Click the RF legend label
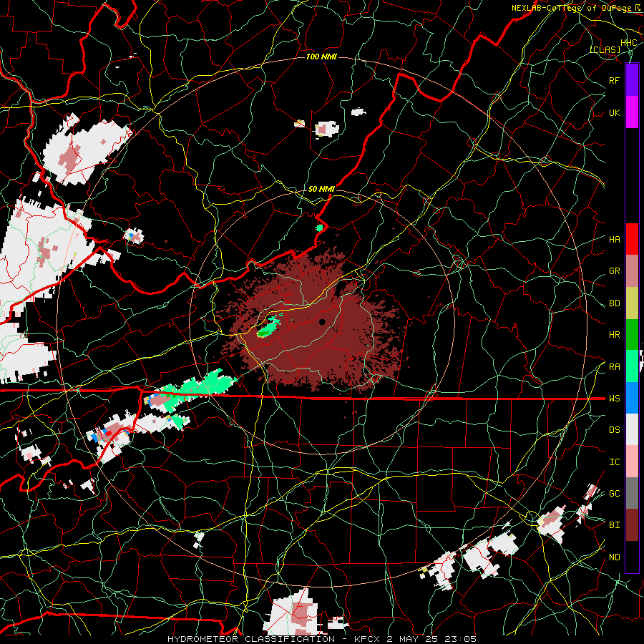The image size is (644, 644). (614, 80)
